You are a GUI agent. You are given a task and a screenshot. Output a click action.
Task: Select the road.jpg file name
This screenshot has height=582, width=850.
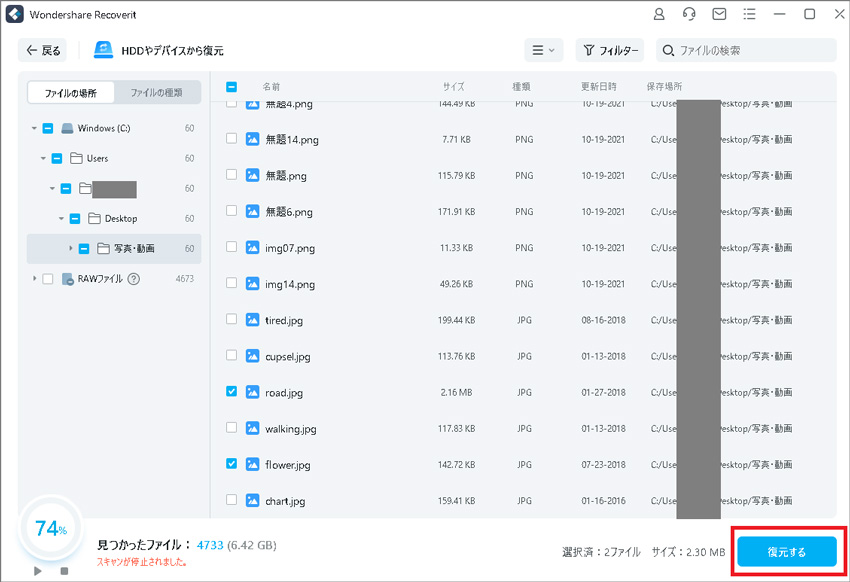284,393
